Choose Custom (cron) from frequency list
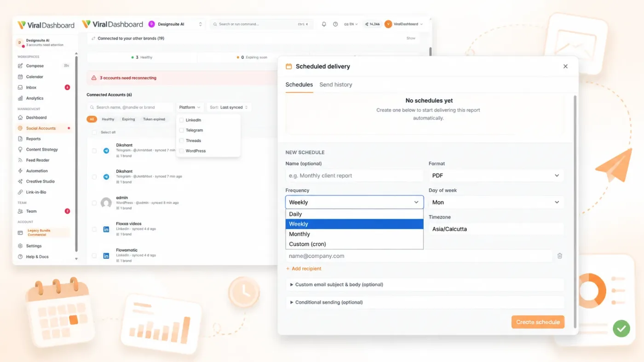Viewport: 644px width, 362px height. (x=354, y=244)
